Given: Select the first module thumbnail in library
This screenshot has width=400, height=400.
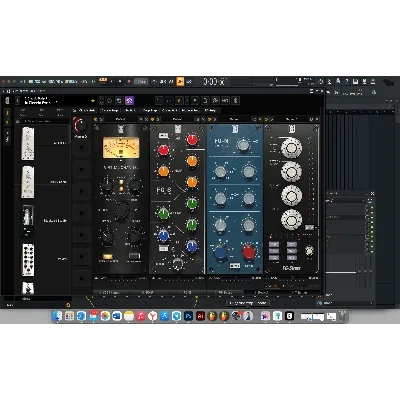Looking at the screenshot, I should [28, 143].
